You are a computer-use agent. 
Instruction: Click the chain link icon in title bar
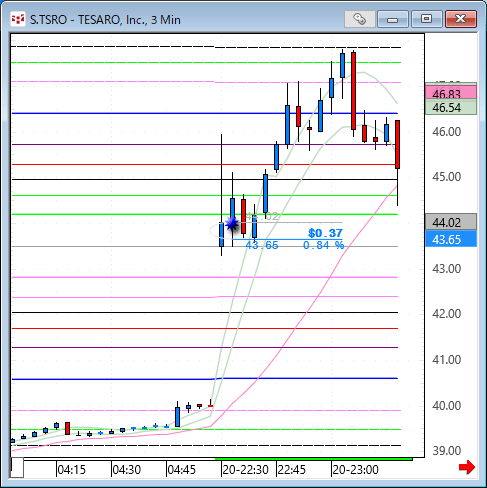(359, 19)
